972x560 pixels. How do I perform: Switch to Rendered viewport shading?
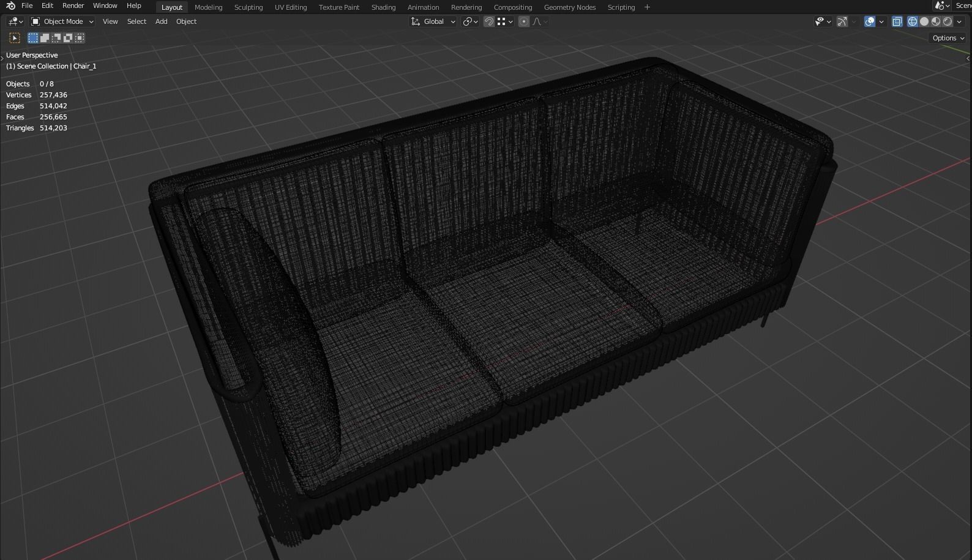pos(948,21)
